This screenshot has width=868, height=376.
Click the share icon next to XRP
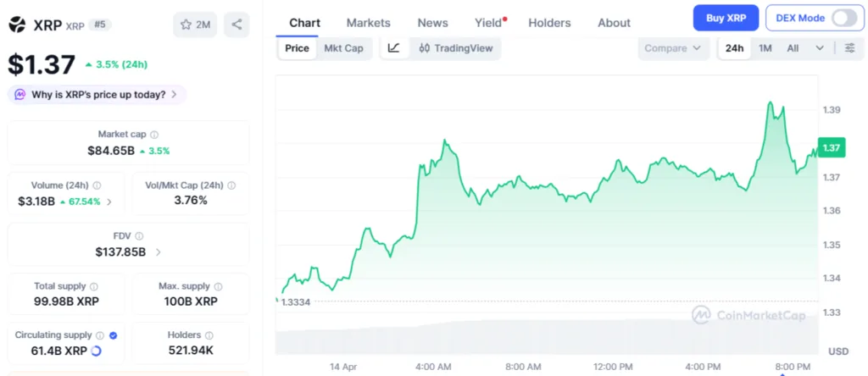coord(236,25)
